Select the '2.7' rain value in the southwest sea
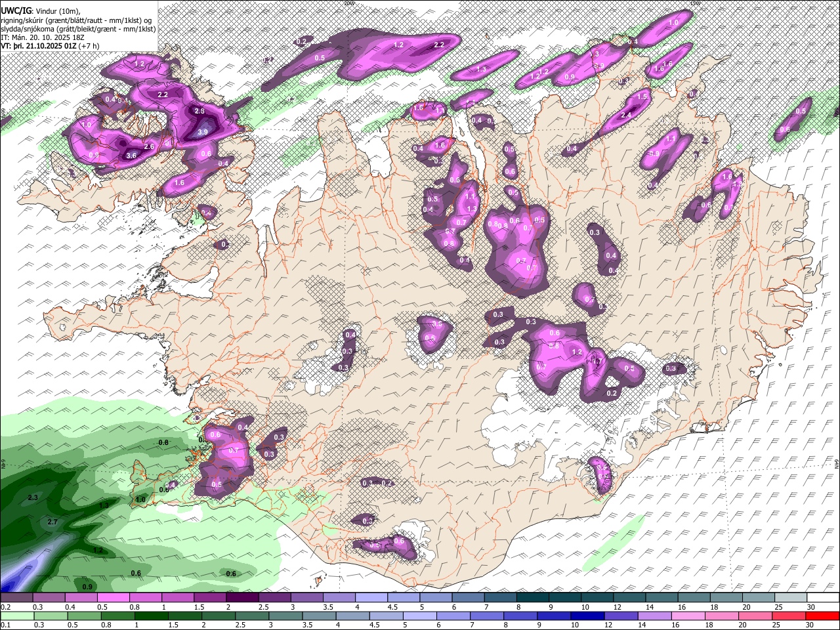 53,522
